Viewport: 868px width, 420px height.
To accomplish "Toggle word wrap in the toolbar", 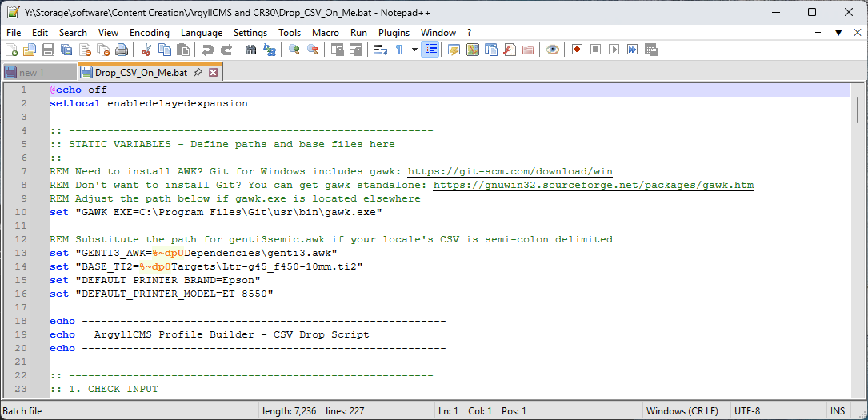I will pyautogui.click(x=381, y=50).
